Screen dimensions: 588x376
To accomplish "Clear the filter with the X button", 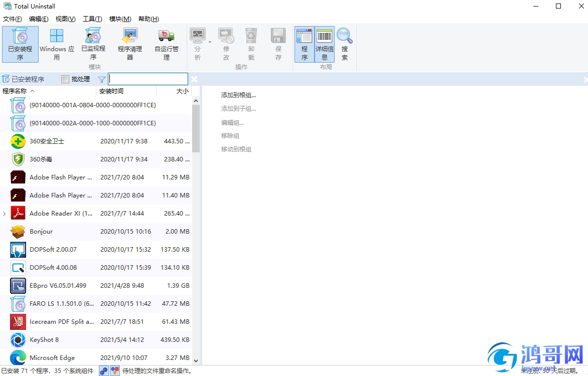I will (x=194, y=79).
